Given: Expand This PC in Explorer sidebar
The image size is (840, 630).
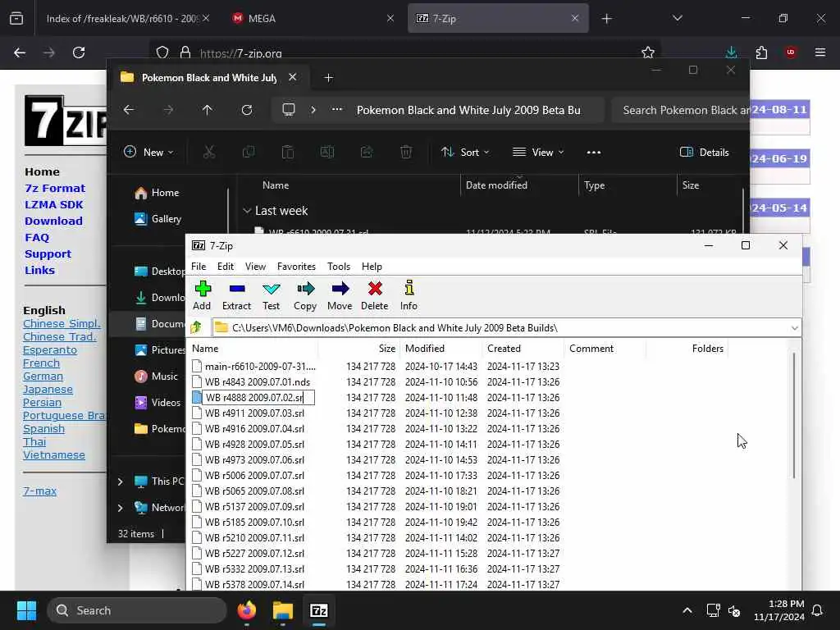Looking at the screenshot, I should [x=120, y=482].
